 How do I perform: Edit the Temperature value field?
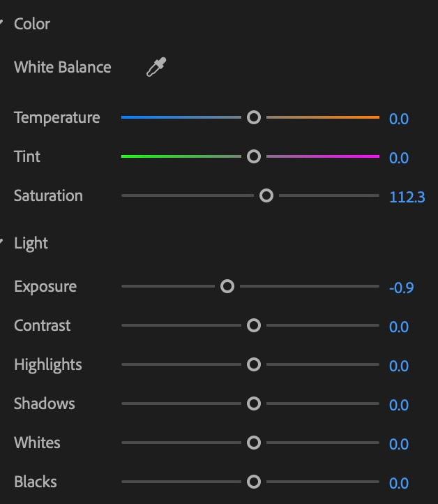[x=398, y=119]
